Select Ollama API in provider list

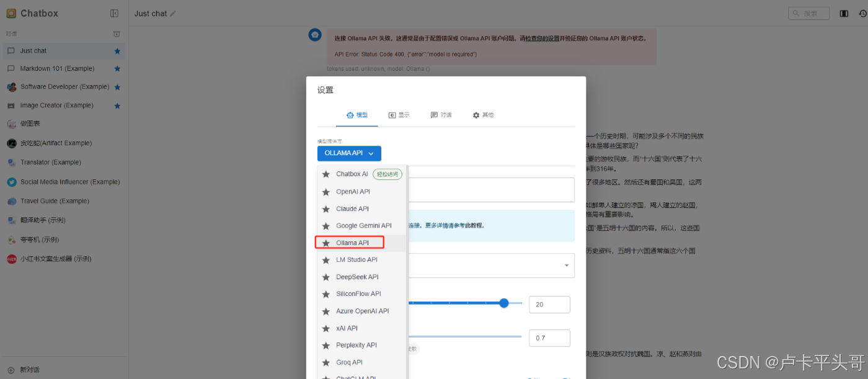362,243
